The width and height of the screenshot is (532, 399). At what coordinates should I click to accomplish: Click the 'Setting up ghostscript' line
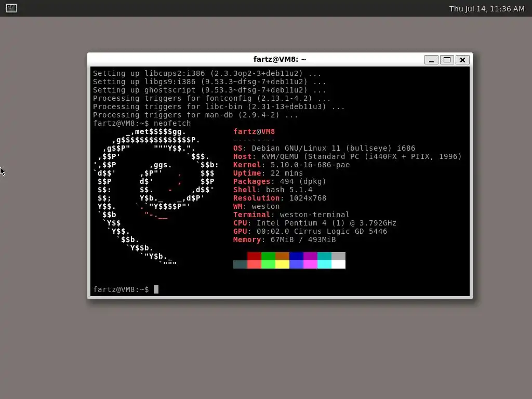click(x=209, y=90)
